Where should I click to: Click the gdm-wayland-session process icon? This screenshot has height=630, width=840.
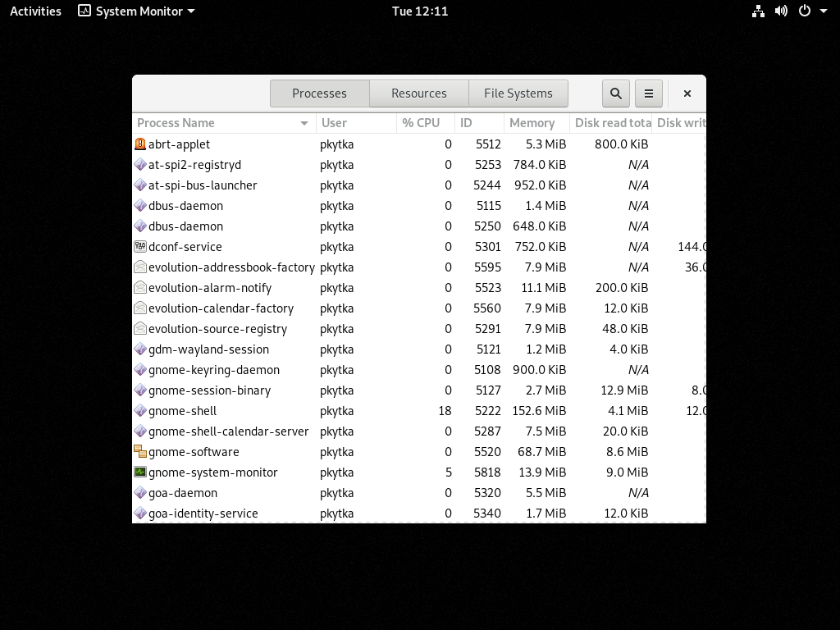139,349
